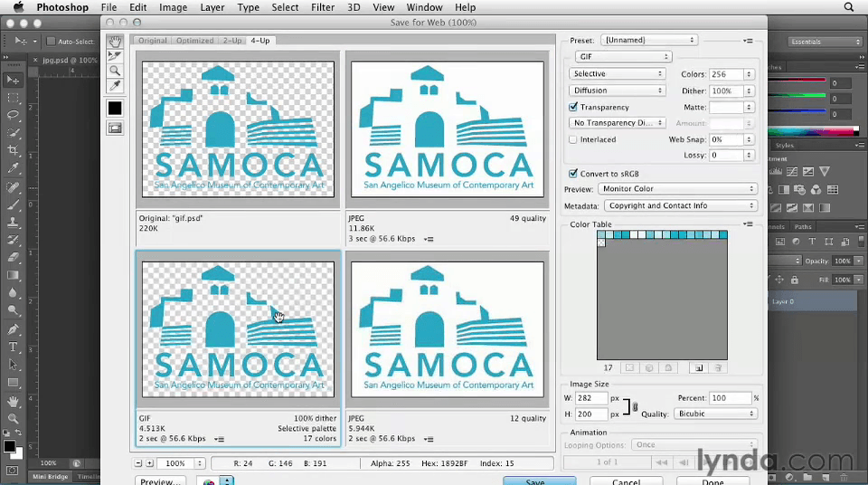The width and height of the screenshot is (868, 485).
Task: Select the Crop tool
Action: tap(13, 150)
